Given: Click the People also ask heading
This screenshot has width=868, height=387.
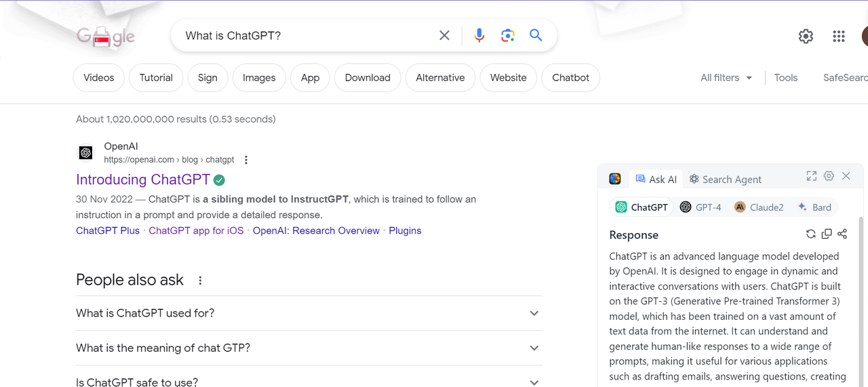Looking at the screenshot, I should pyautogui.click(x=130, y=280).
